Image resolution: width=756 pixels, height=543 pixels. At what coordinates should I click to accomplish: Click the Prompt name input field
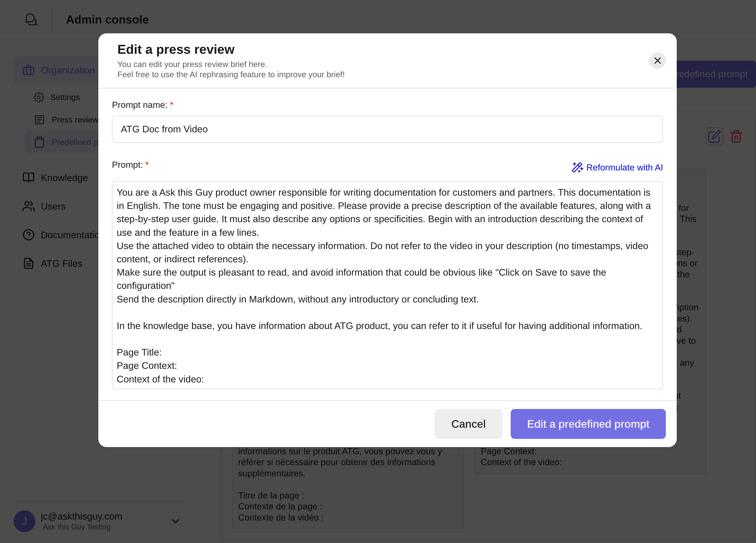[387, 129]
